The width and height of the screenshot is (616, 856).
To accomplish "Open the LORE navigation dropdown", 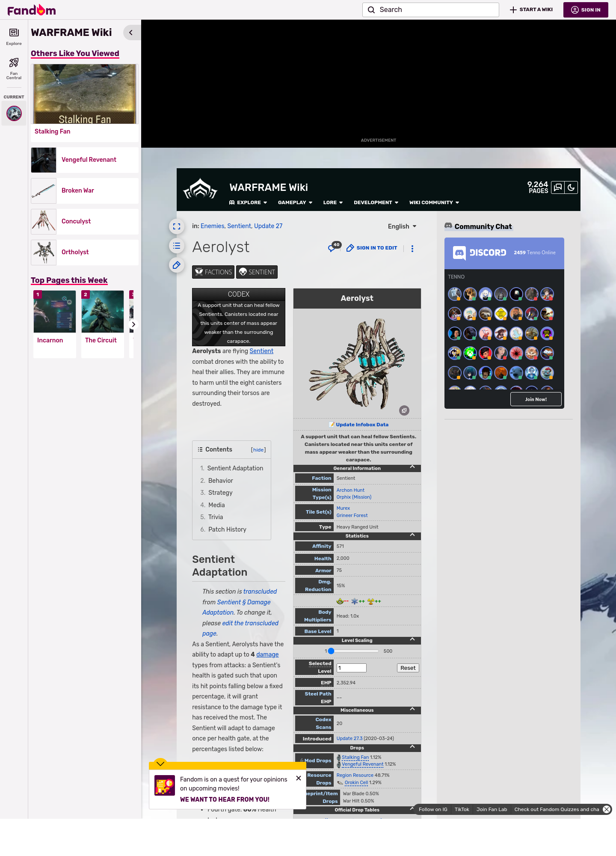I will [x=333, y=202].
